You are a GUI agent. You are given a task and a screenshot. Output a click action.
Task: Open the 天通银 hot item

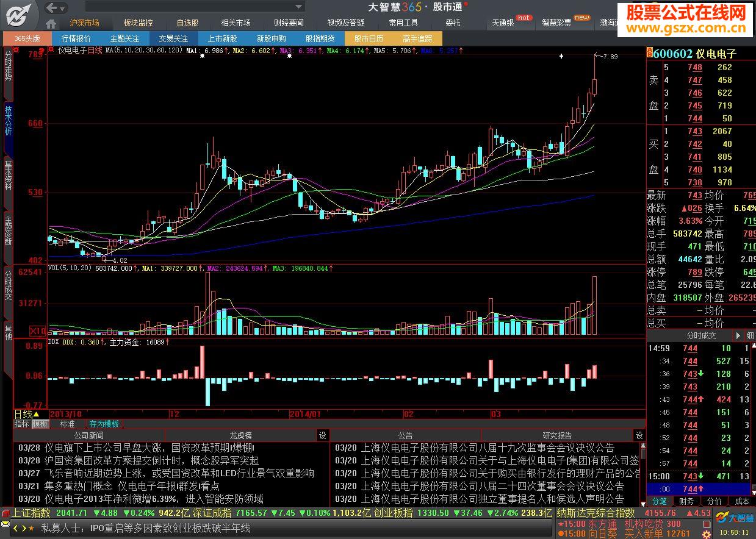[x=503, y=23]
